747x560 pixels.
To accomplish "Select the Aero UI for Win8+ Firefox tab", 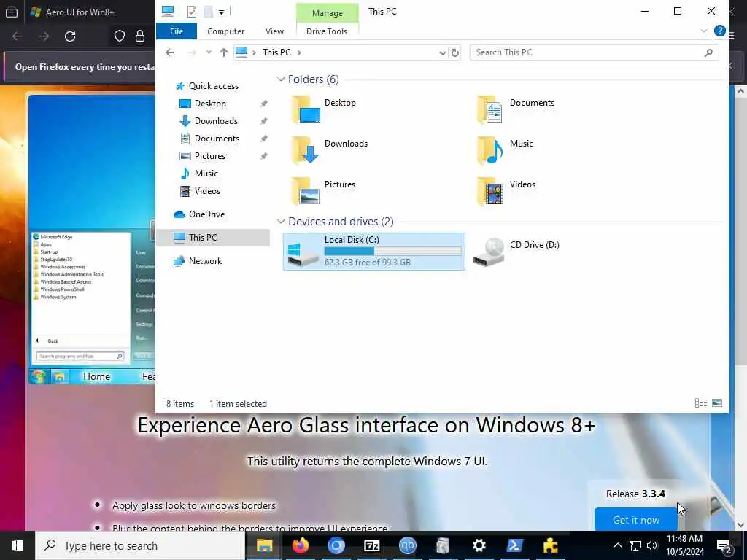I will click(80, 12).
